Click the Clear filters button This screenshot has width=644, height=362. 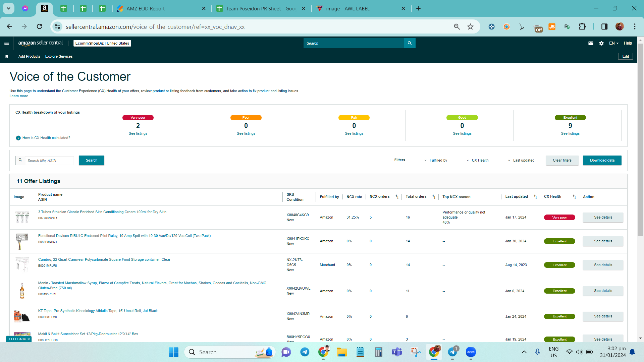click(562, 161)
